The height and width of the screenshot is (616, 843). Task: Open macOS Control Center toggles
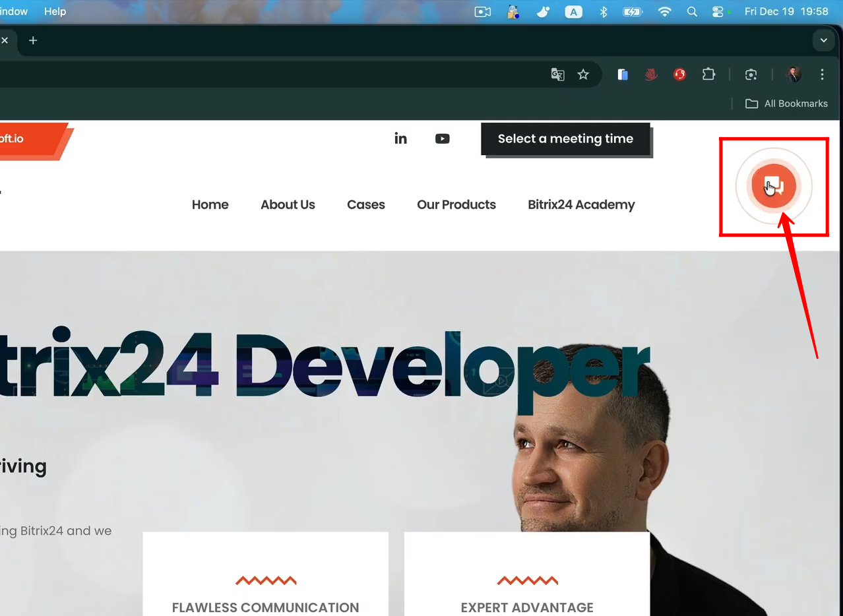point(718,12)
